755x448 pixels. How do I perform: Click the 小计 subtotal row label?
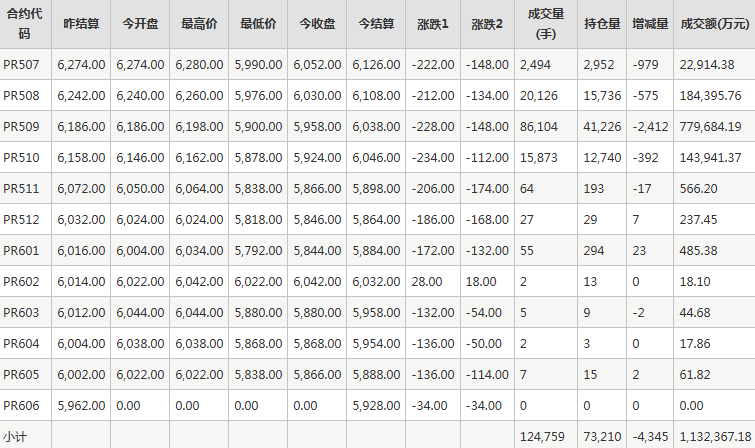click(x=15, y=437)
